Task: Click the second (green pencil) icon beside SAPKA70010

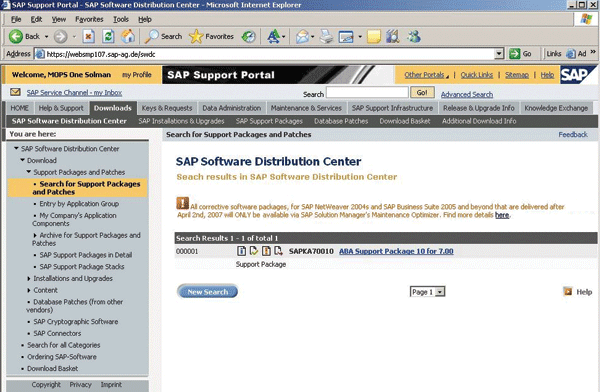Action: [x=254, y=251]
